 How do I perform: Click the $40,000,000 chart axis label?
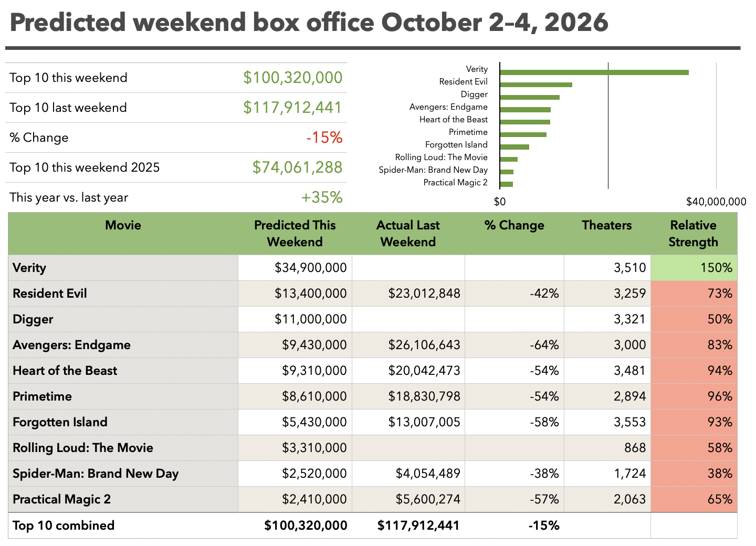716,202
